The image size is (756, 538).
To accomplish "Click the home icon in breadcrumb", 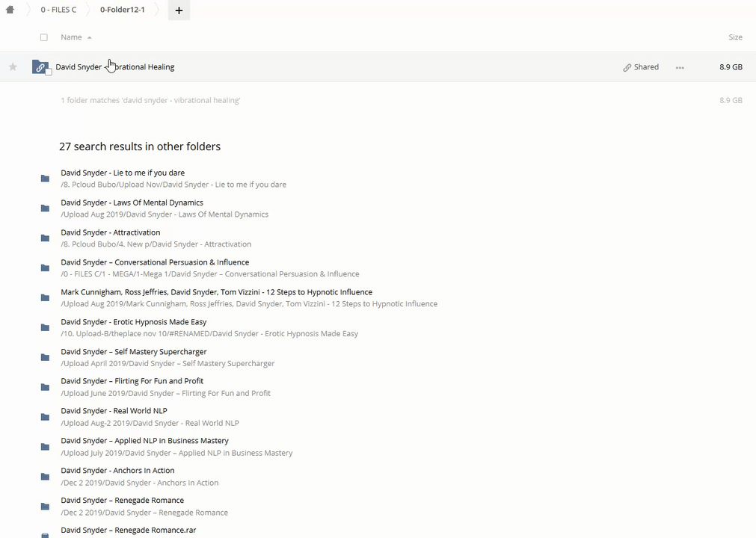I will pos(10,10).
